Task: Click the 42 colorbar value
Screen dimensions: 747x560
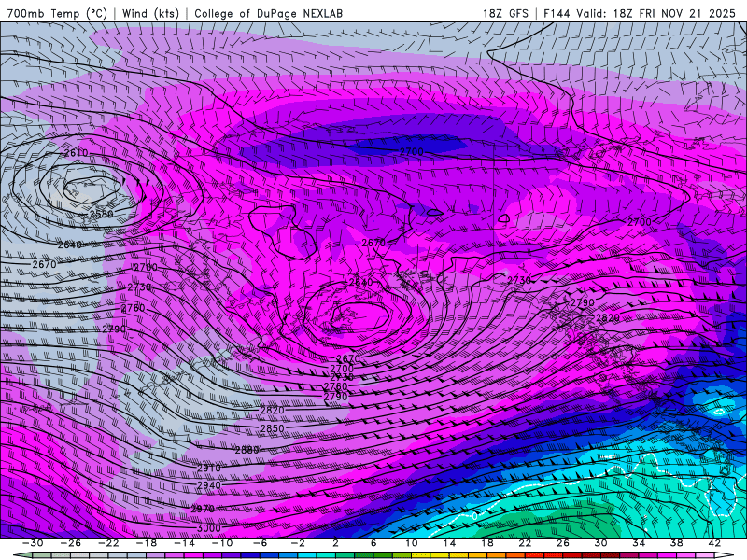Action: coord(713,543)
